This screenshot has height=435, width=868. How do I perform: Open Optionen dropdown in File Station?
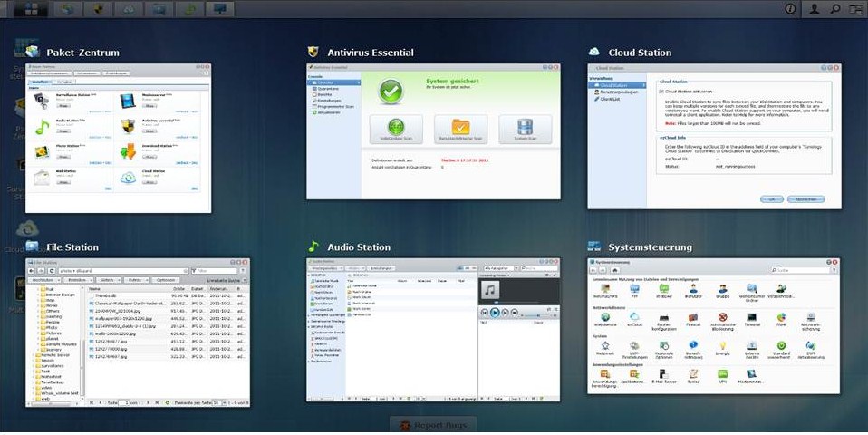tap(166, 281)
